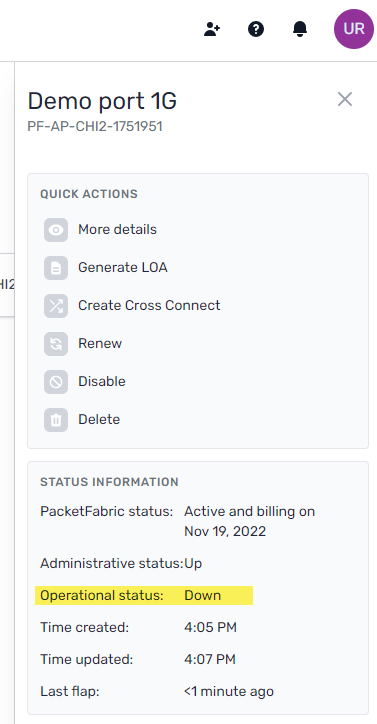Click the document icon for Generate LOA
The image size is (377, 724).
(x=56, y=268)
